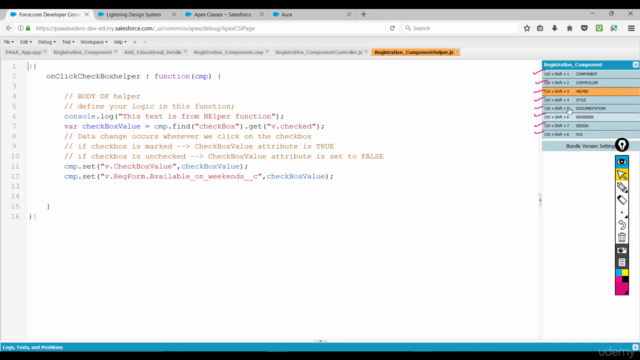
Task: Open the Edit menu dropdown
Action: (26, 42)
